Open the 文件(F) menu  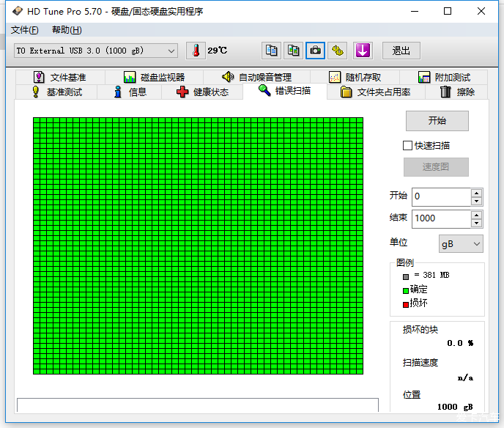point(24,30)
